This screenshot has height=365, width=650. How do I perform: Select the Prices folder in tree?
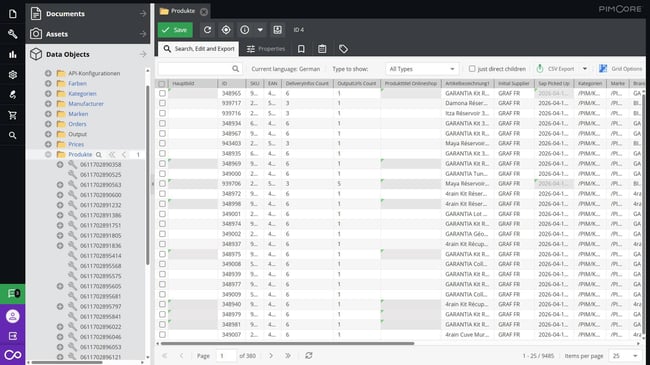tap(76, 144)
